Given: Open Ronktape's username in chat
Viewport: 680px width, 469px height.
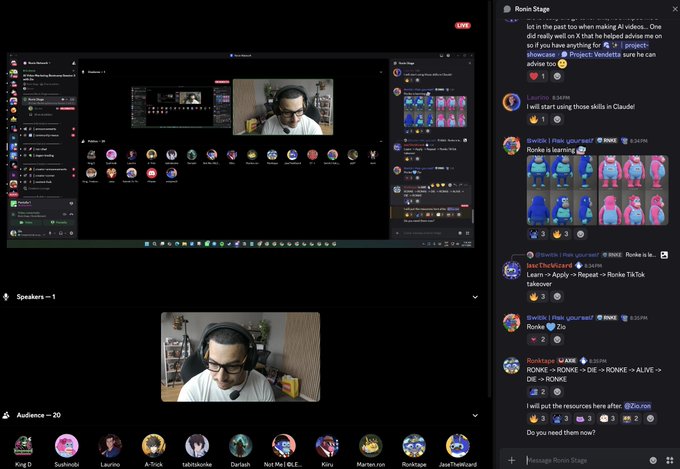Looking at the screenshot, I should tap(540, 361).
